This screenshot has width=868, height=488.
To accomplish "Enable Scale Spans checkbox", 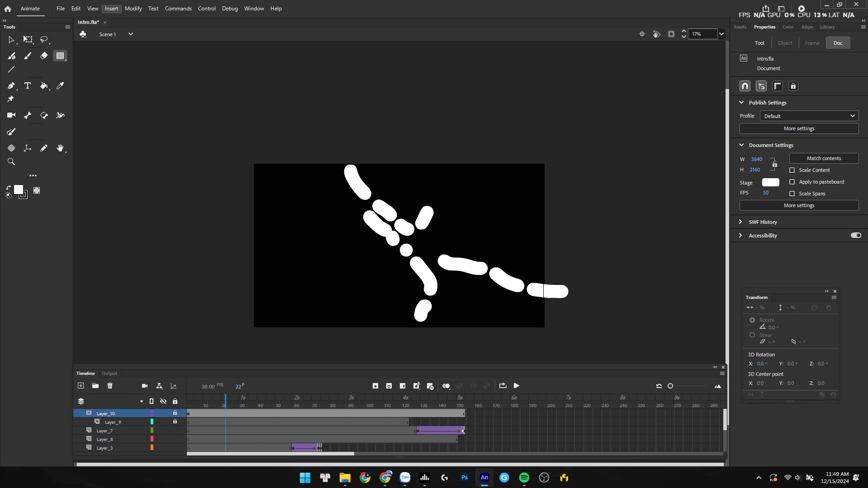I will (x=792, y=194).
